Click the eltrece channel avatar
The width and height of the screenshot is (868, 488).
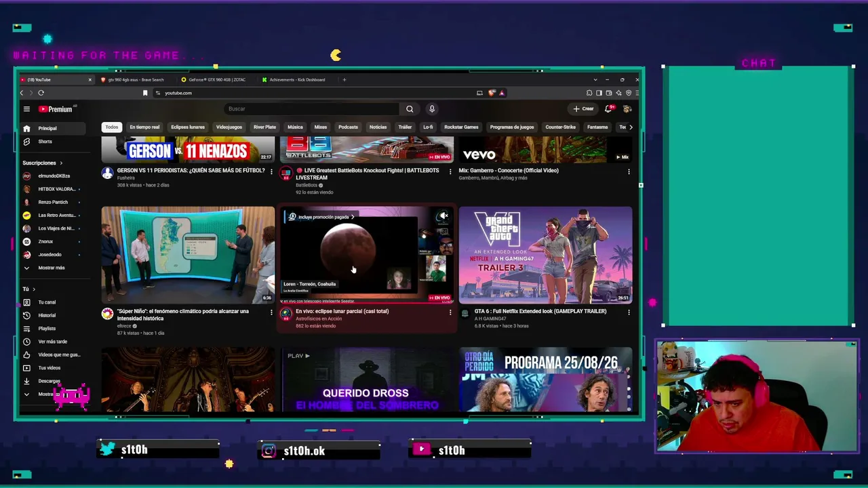pyautogui.click(x=107, y=314)
